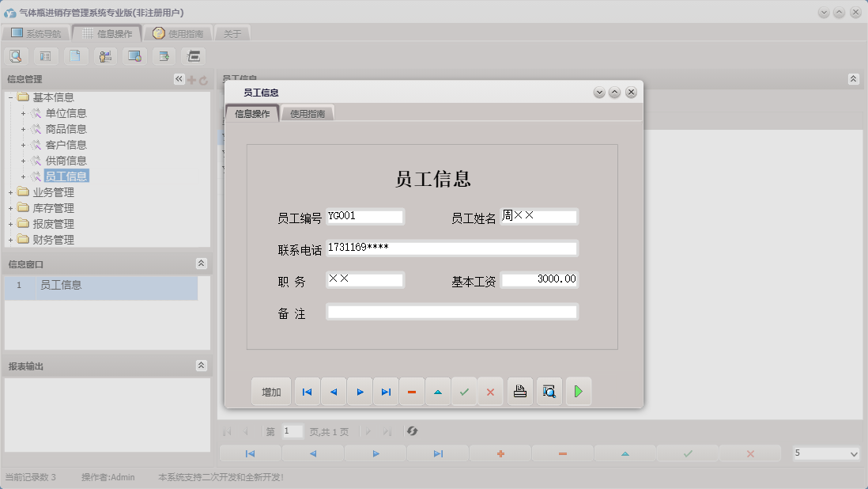Open print preview in the employee dialog
This screenshot has height=489, width=868.
(549, 391)
